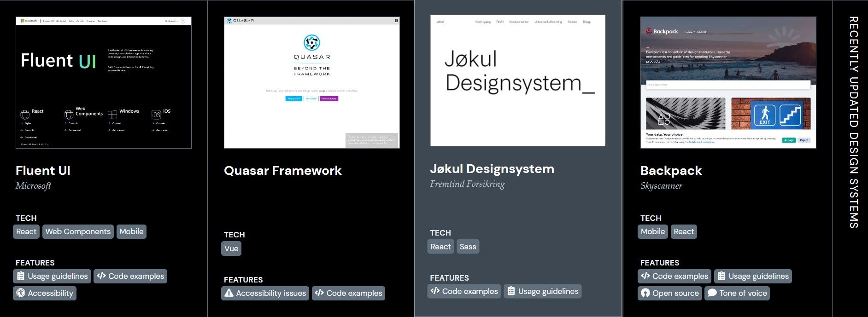Viewport: 868px width, 317px height.
Task: Click the Code examples icon under Jøkul Designsystem
Action: coord(435,291)
